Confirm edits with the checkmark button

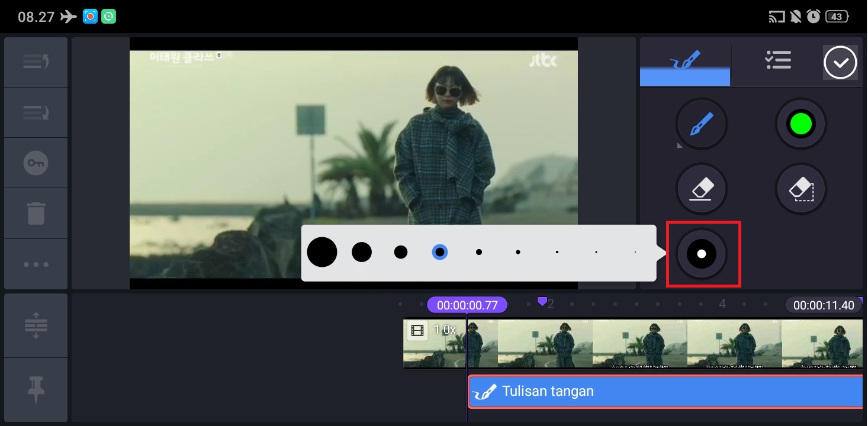(840, 62)
